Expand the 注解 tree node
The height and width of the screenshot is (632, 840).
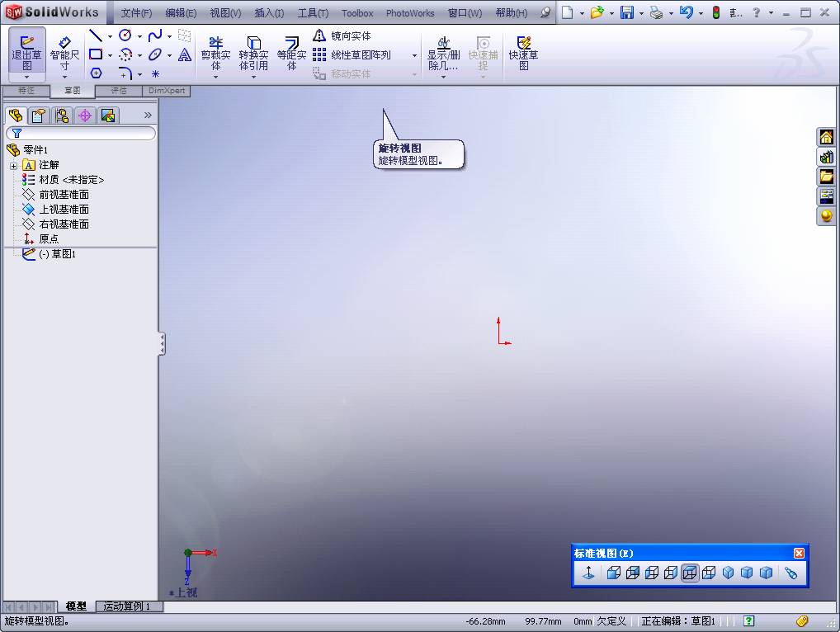pos(13,166)
